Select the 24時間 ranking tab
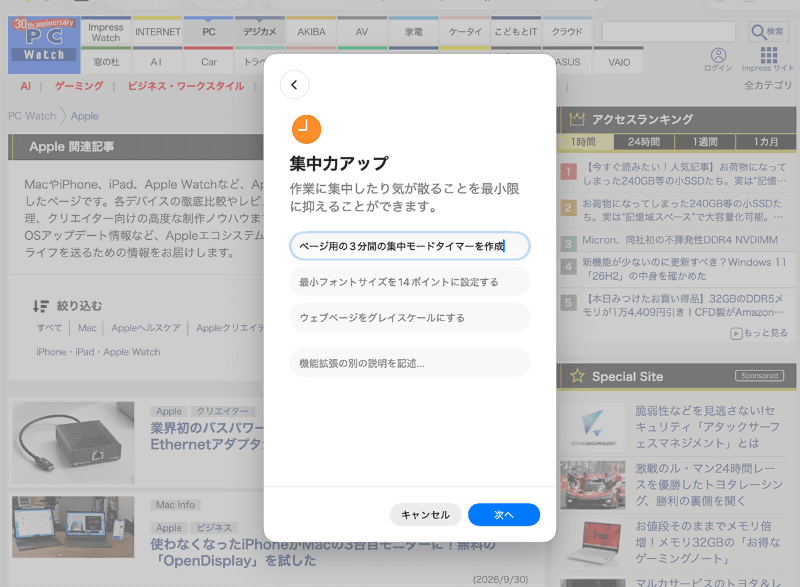The height and width of the screenshot is (587, 800). click(x=644, y=142)
